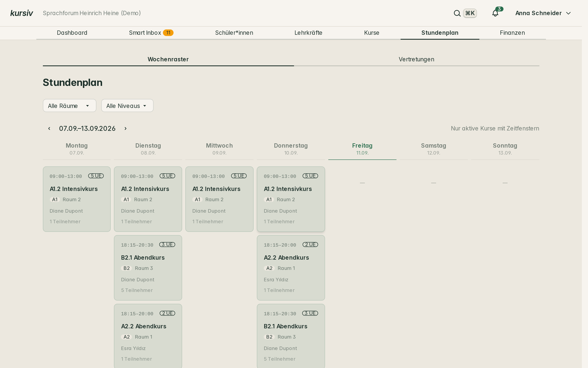This screenshot has width=588, height=368.
Task: Open Wednesday's A1.2 Intensivkurs card
Action: (x=219, y=199)
